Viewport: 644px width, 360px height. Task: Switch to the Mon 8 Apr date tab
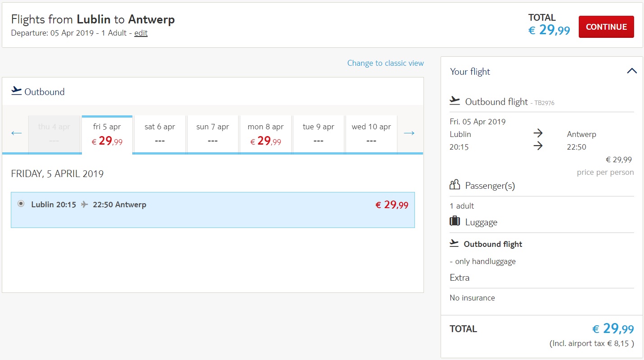tap(266, 135)
